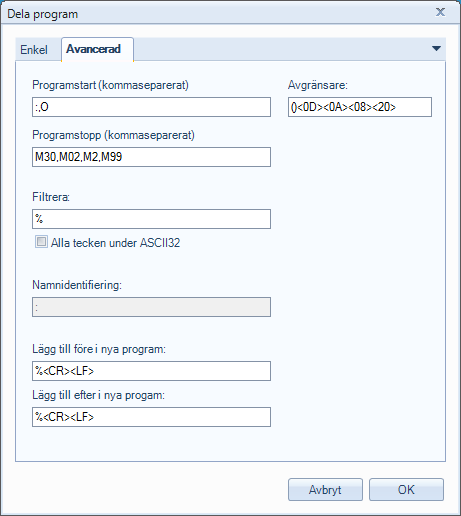Click the Programstopp field containing M30,M02,M2,M99
Screen dimensions: 461x516
click(x=151, y=157)
